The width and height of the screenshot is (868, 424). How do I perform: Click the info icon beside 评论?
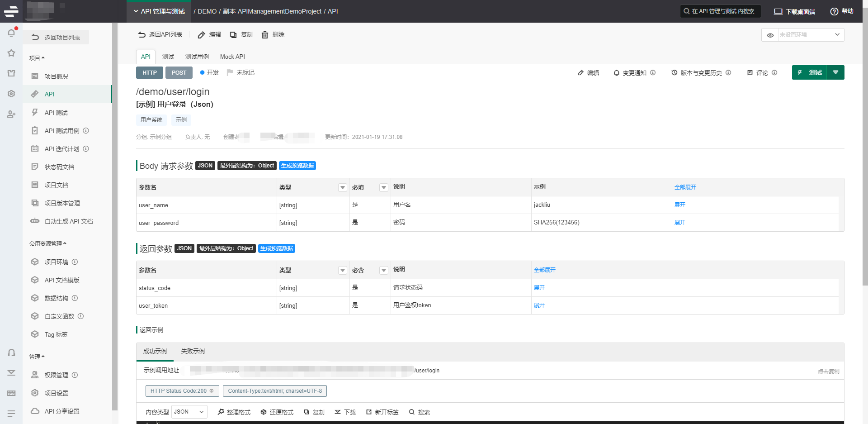(774, 72)
